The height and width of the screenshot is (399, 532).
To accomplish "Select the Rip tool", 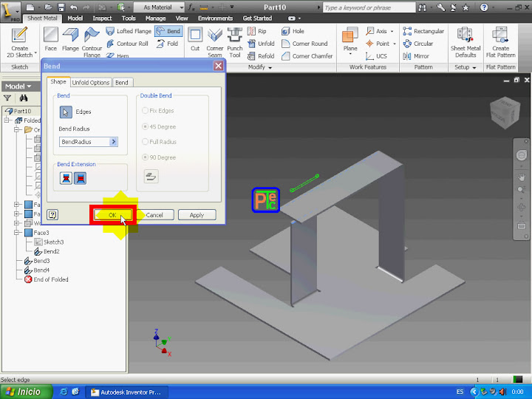I will pyautogui.click(x=257, y=31).
